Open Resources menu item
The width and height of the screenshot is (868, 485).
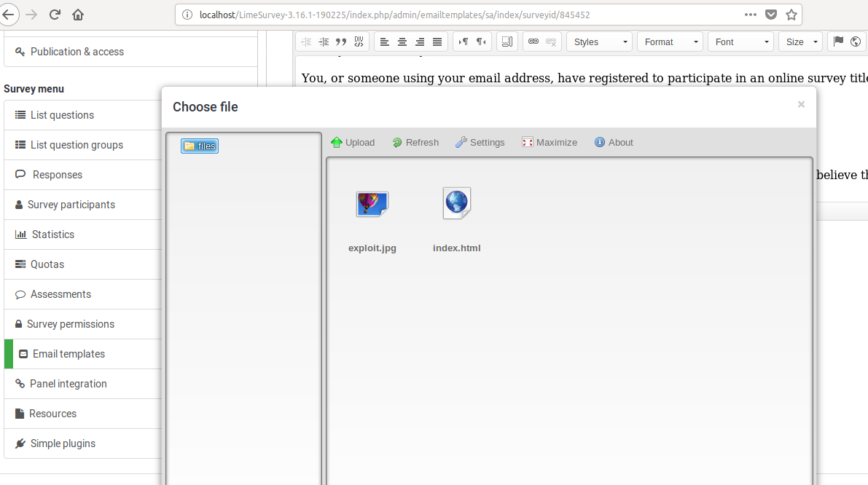click(x=83, y=414)
